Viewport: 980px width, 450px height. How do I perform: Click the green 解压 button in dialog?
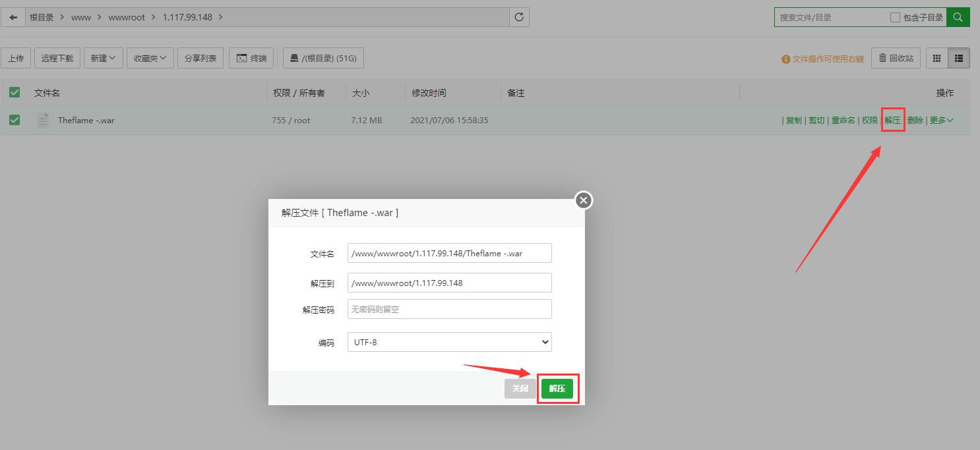557,389
